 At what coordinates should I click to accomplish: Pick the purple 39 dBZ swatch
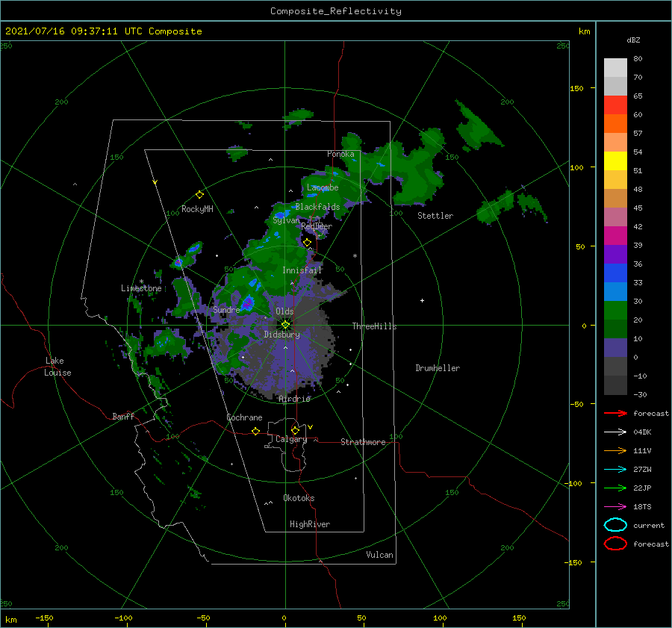[615, 255]
